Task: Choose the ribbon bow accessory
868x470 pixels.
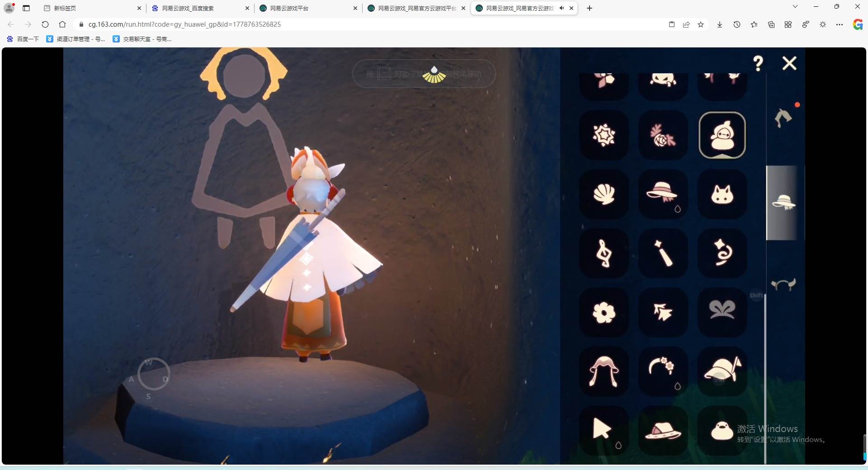Action: click(722, 312)
